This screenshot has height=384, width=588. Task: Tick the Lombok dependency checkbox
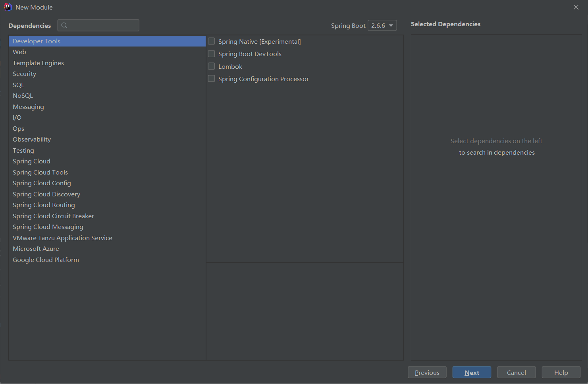tap(212, 66)
